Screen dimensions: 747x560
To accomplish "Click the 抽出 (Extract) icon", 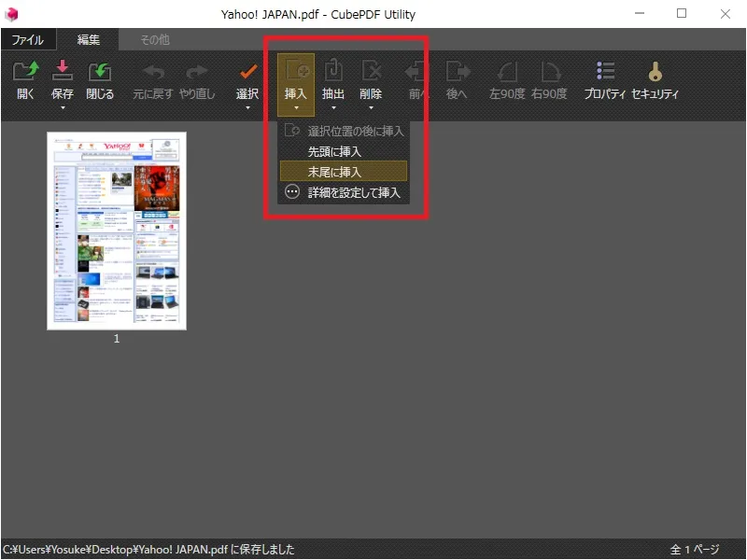I will coord(333,70).
